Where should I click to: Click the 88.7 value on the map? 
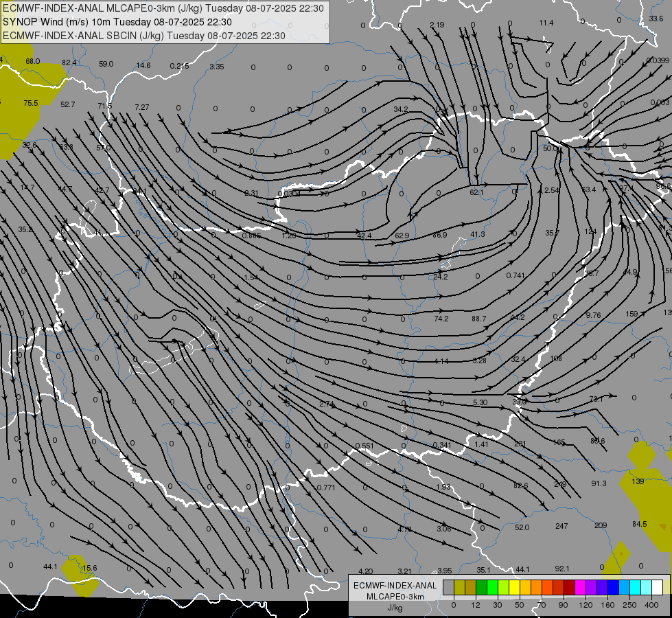click(x=478, y=319)
